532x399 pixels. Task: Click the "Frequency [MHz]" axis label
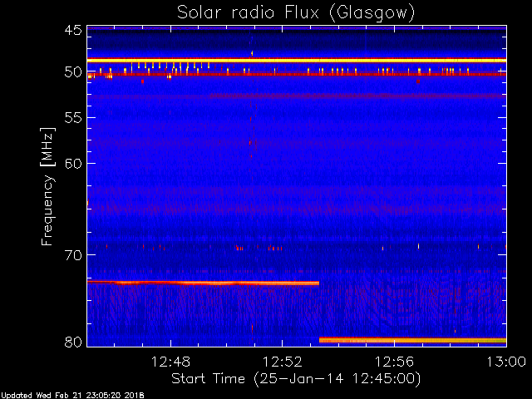[x=47, y=186]
